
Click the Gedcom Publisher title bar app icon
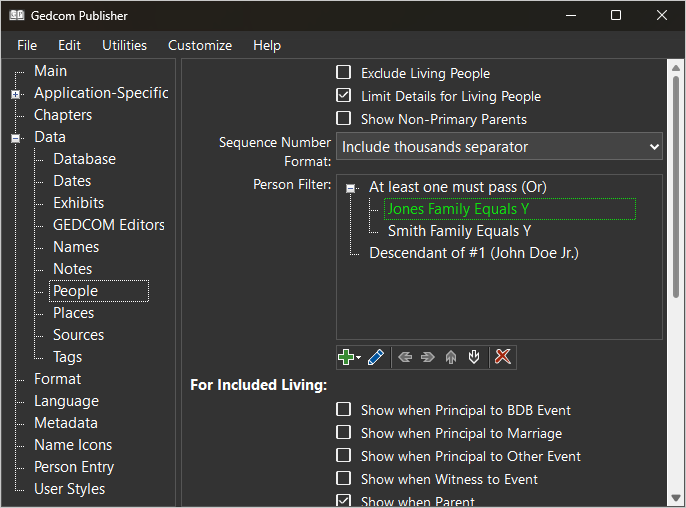click(x=17, y=16)
